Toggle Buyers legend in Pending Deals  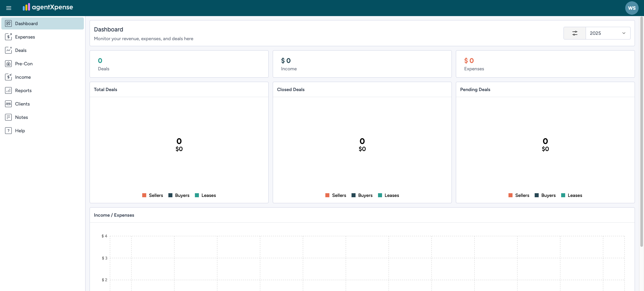tap(545, 195)
